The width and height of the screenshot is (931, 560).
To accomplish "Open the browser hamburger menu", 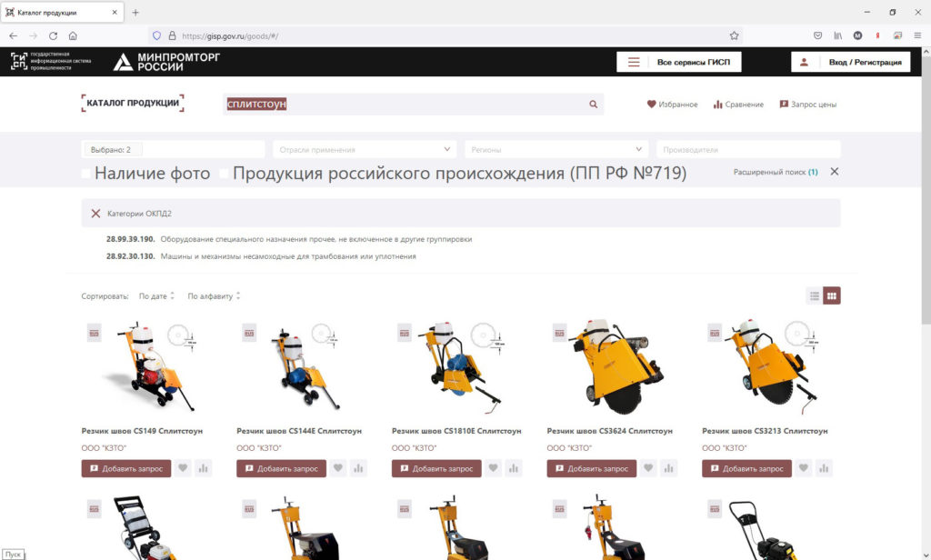I will [x=917, y=35].
